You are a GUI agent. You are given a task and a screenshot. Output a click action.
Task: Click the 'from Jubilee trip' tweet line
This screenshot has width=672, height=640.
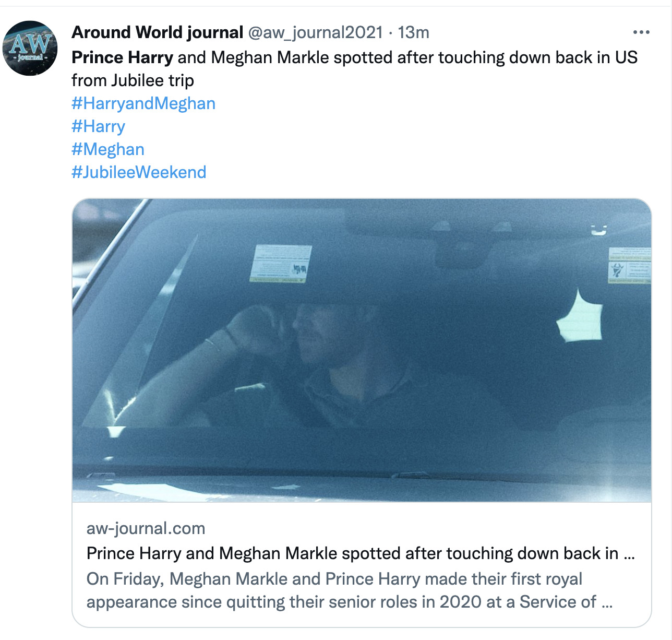pyautogui.click(x=133, y=80)
